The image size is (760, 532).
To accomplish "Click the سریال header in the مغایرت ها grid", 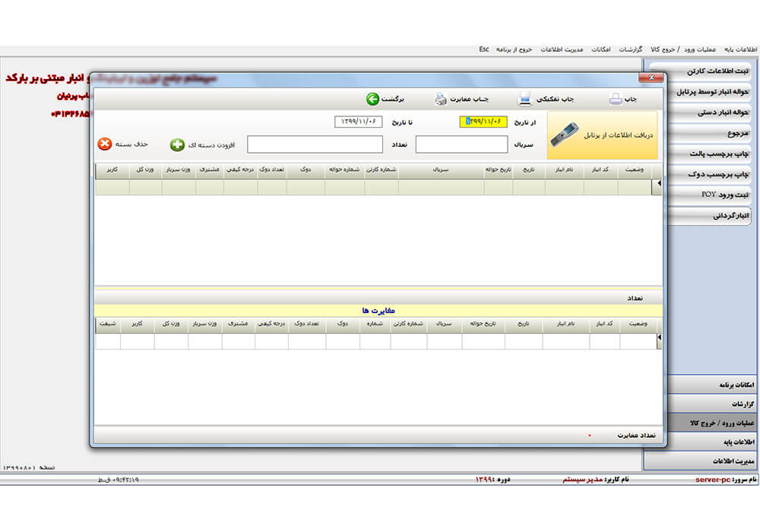I will (444, 324).
